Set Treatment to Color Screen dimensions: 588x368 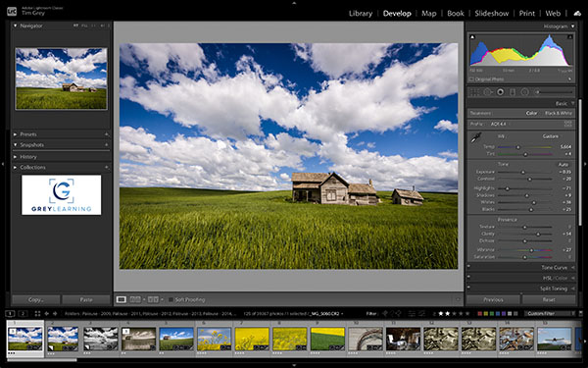(x=531, y=113)
